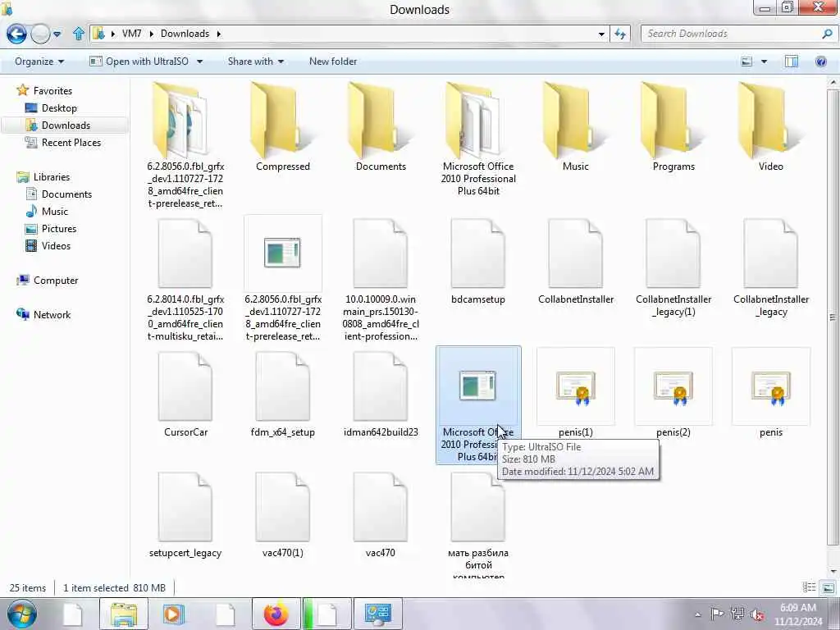840x630 pixels.
Task: Click the Forward navigation arrow button
Action: pos(40,34)
